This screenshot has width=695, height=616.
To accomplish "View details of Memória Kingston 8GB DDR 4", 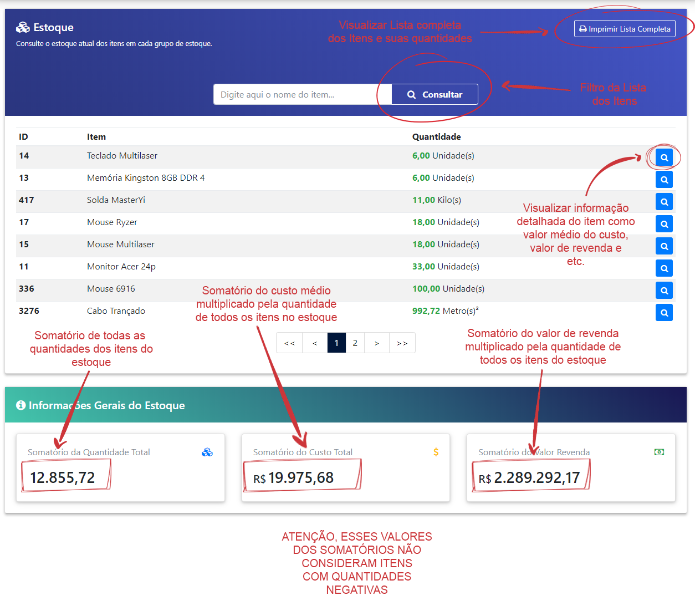I will pos(664,180).
